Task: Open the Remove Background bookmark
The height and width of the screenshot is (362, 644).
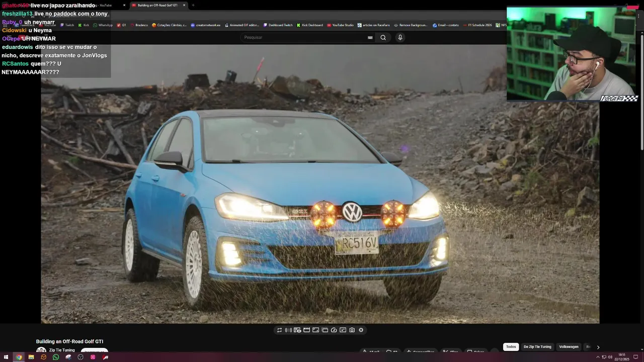Action: pos(411,25)
